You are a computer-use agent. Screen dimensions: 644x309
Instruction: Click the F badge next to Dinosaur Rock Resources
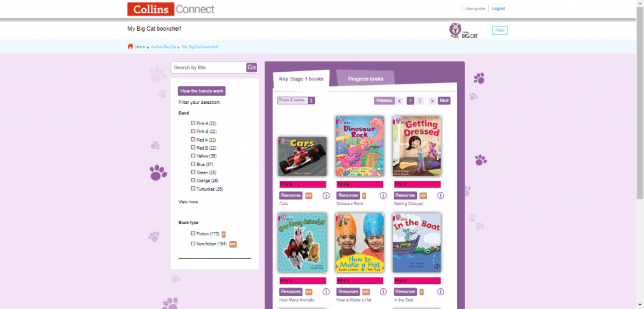(x=364, y=196)
